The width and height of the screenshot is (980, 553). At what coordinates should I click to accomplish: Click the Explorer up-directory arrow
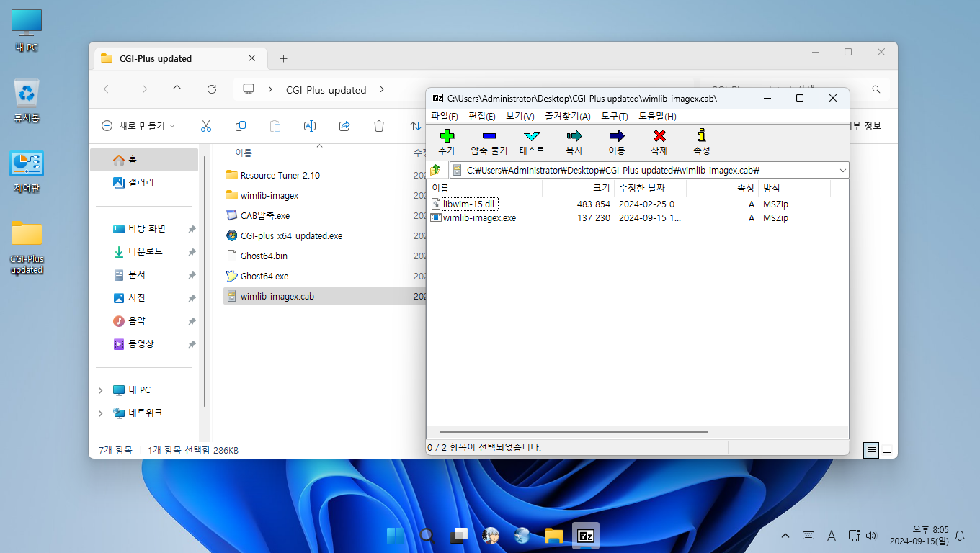pos(177,89)
